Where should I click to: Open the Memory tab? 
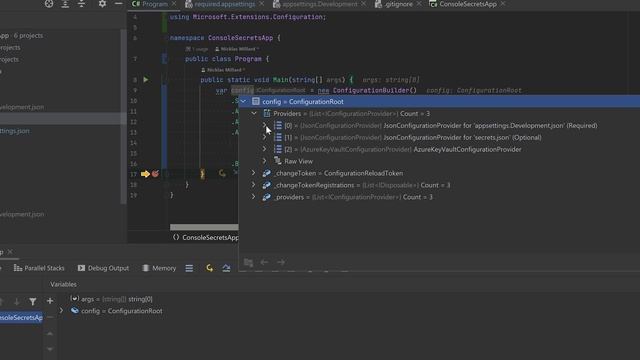pos(159,268)
